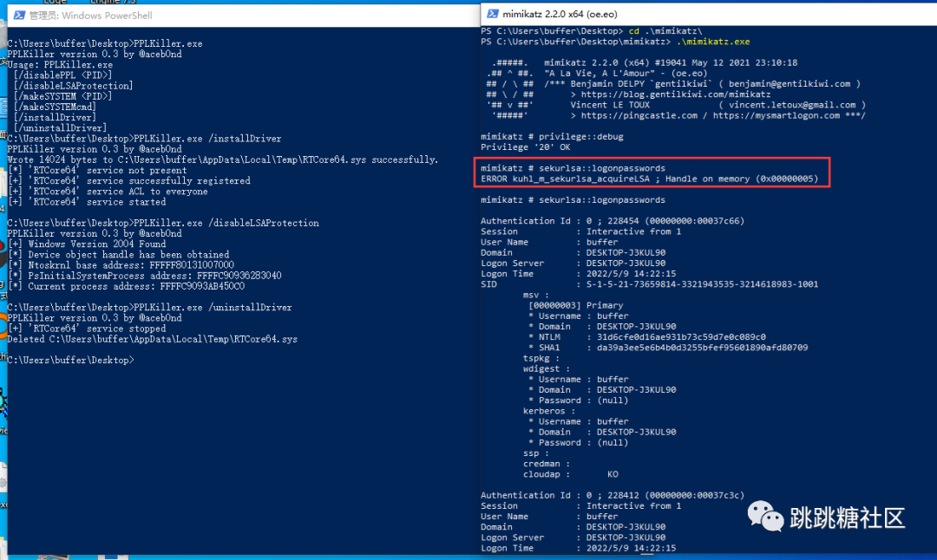The image size is (937, 560).
Task: Click the 'cd .\mimikatz\' command in mimikatz window
Action: click(665, 31)
